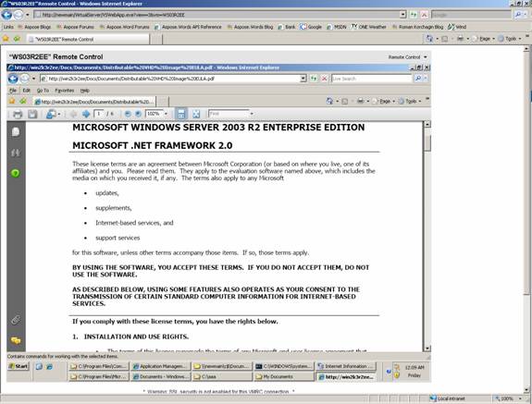The height and width of the screenshot is (404, 532).
Task: Open the Aspose.Words API Reference link
Action: coord(188,27)
